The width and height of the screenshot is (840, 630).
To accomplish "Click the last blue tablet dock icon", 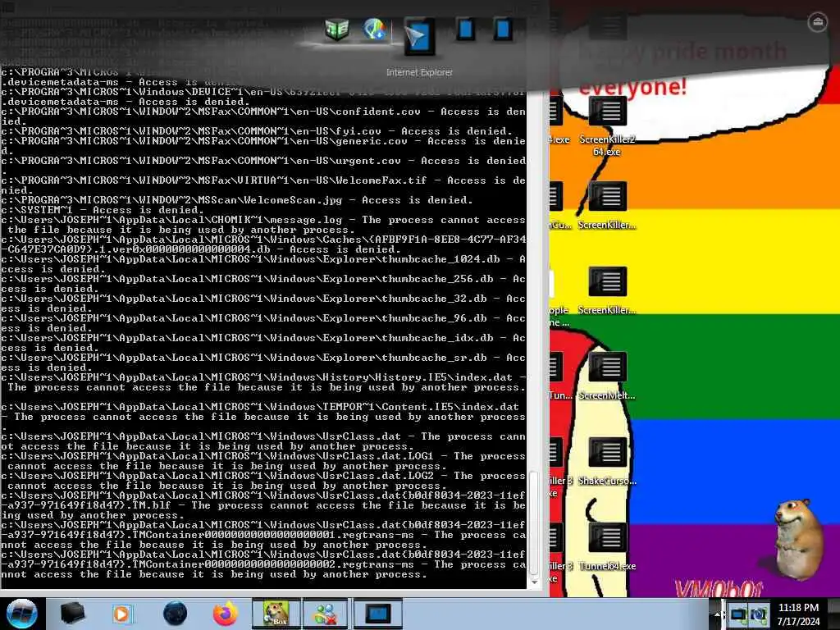I will tap(503, 29).
